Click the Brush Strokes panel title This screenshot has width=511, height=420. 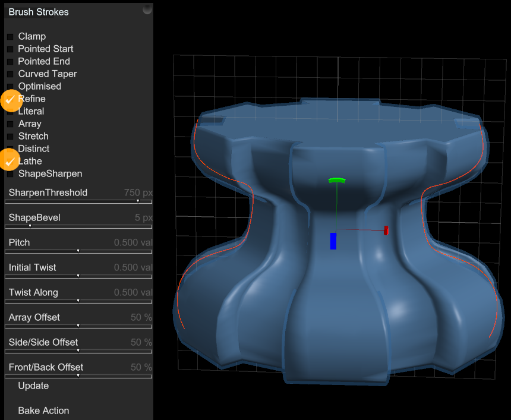point(39,12)
